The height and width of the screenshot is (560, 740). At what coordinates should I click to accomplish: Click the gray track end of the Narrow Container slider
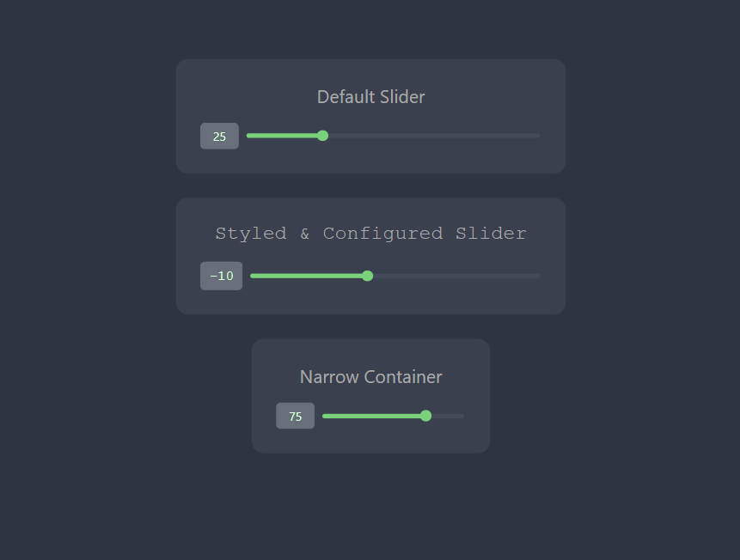447,416
